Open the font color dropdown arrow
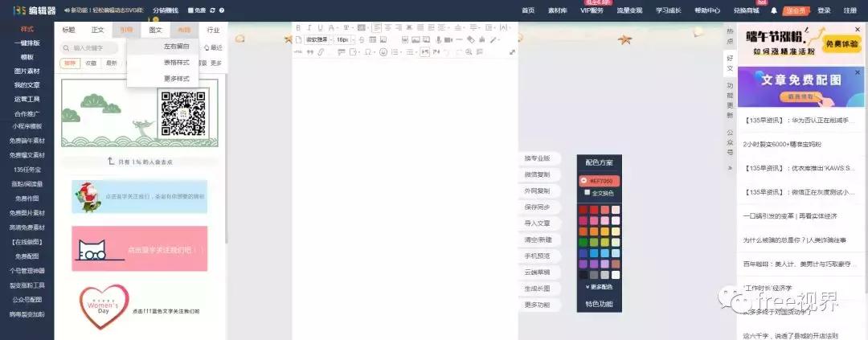 click(338, 27)
